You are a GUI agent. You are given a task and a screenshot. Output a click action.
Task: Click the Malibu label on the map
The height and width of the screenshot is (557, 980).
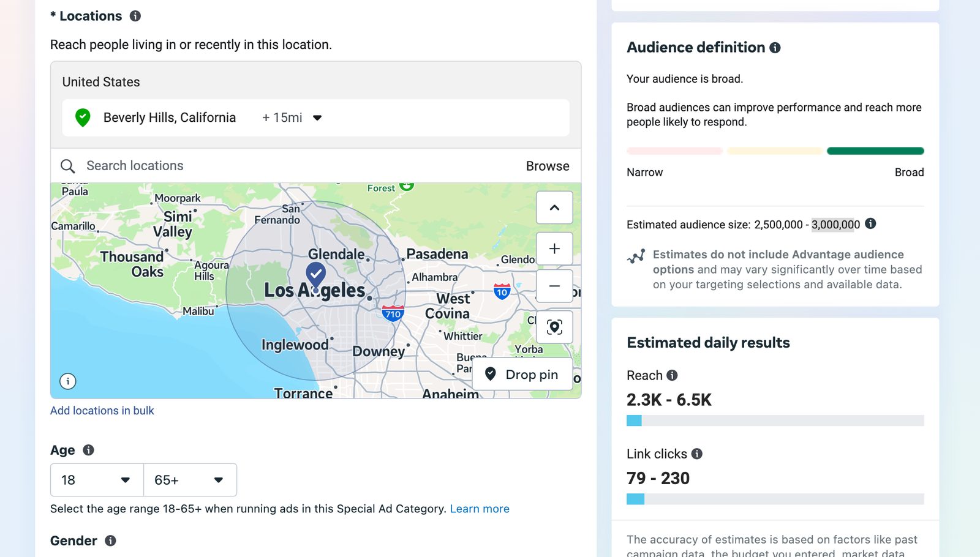198,311
